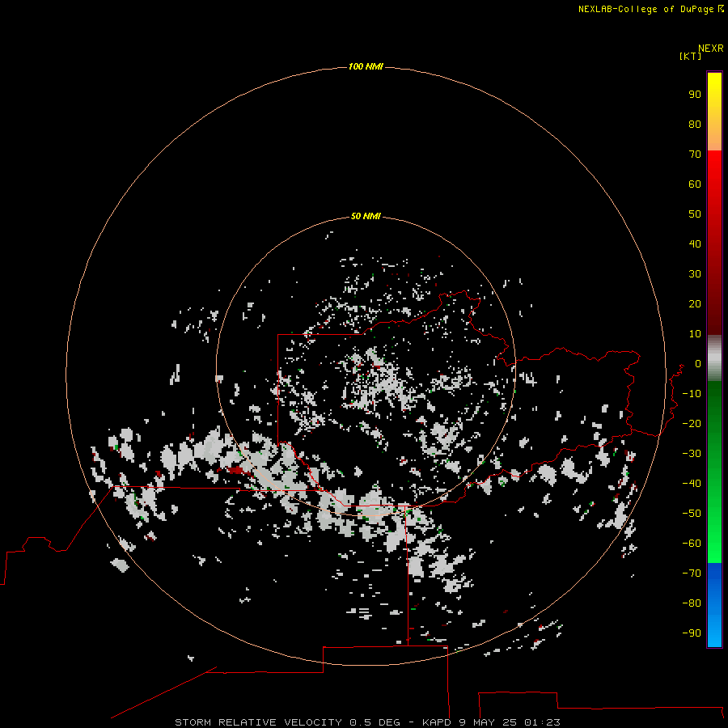Screen dimensions: 728x728
Task: Click the 60 value on the velocity scale
Action: pos(695,184)
